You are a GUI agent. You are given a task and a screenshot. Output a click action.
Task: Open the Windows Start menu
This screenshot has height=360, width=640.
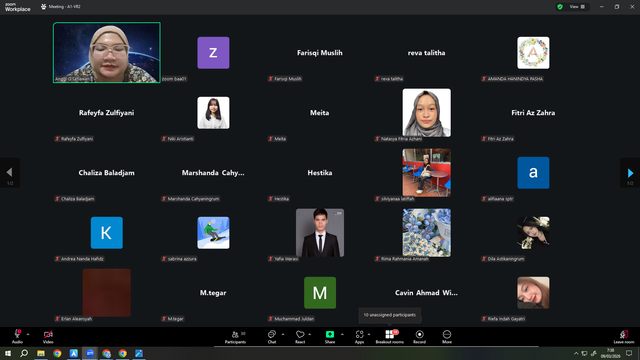pyautogui.click(x=8, y=353)
